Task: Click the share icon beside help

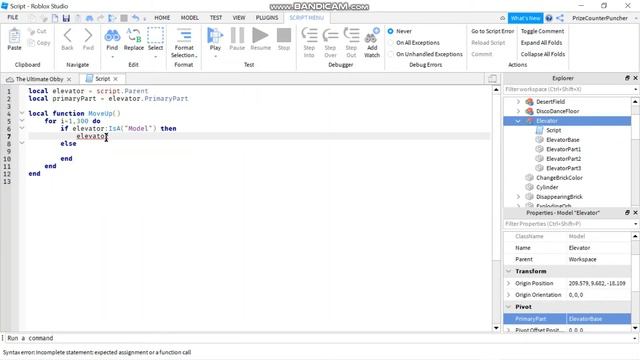Action: click(x=560, y=18)
